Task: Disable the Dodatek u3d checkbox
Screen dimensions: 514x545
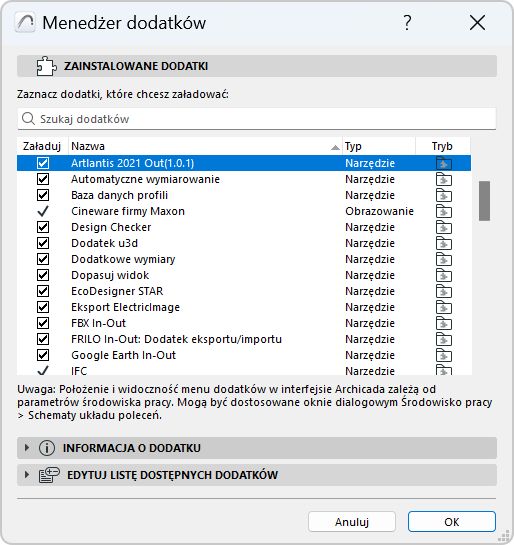Action: [x=43, y=243]
